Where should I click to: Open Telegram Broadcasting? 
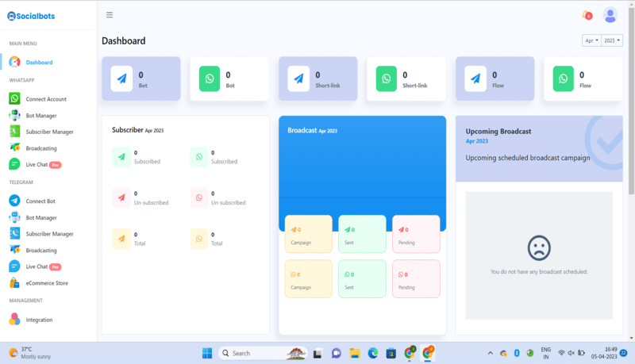[x=41, y=251]
